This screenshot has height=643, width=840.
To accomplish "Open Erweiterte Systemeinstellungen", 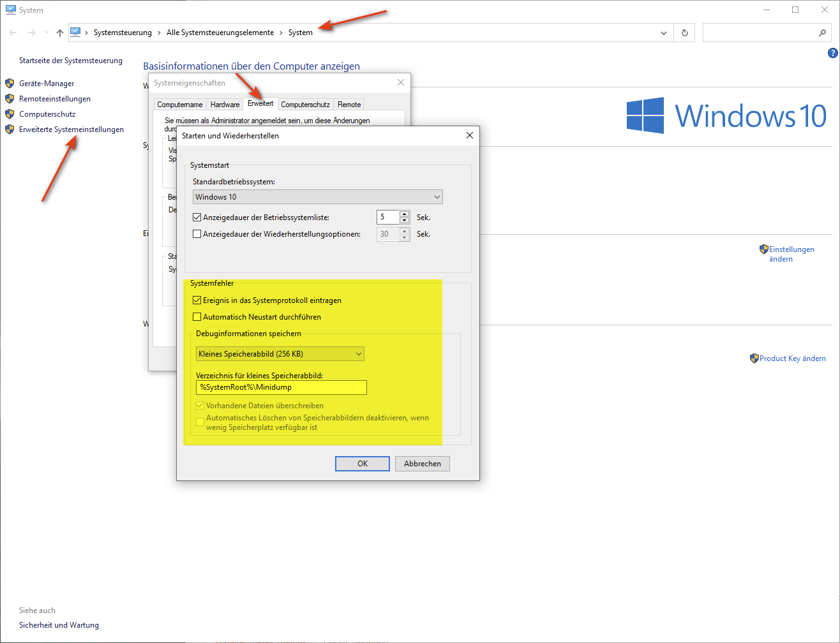I will click(x=71, y=129).
